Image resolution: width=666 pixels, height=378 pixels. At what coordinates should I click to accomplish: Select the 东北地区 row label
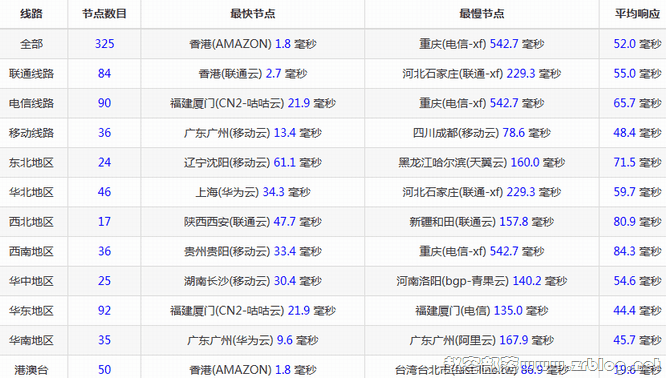point(31,162)
